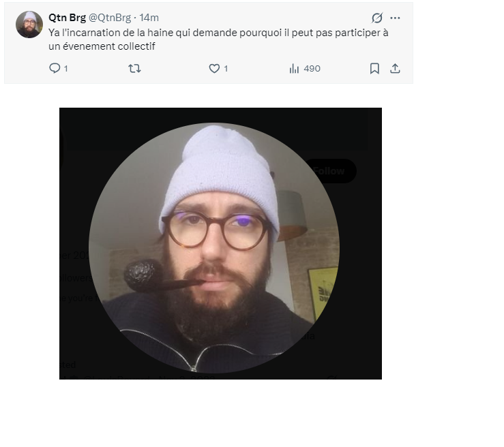This screenshot has width=504, height=447.
Task: Open the small Qtn Brg avatar thumbnail
Action: point(29,25)
